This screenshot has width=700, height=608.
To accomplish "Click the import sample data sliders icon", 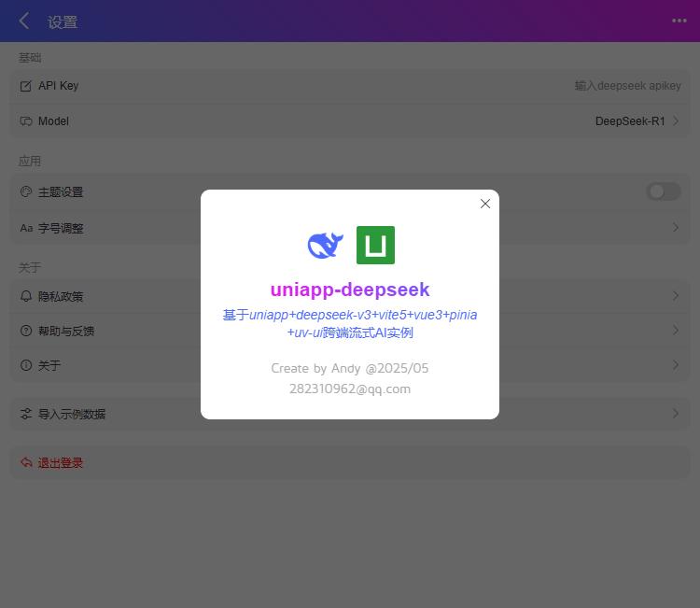I will (x=26, y=414).
